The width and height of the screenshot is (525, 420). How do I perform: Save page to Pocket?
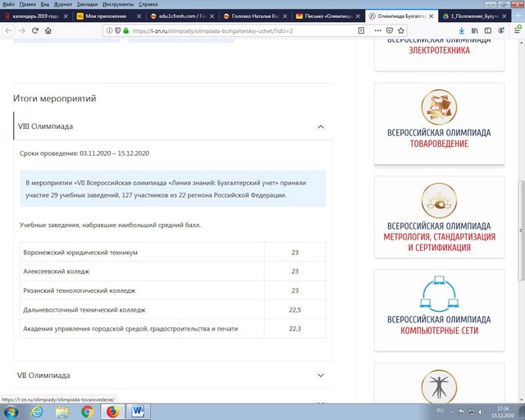390,31
